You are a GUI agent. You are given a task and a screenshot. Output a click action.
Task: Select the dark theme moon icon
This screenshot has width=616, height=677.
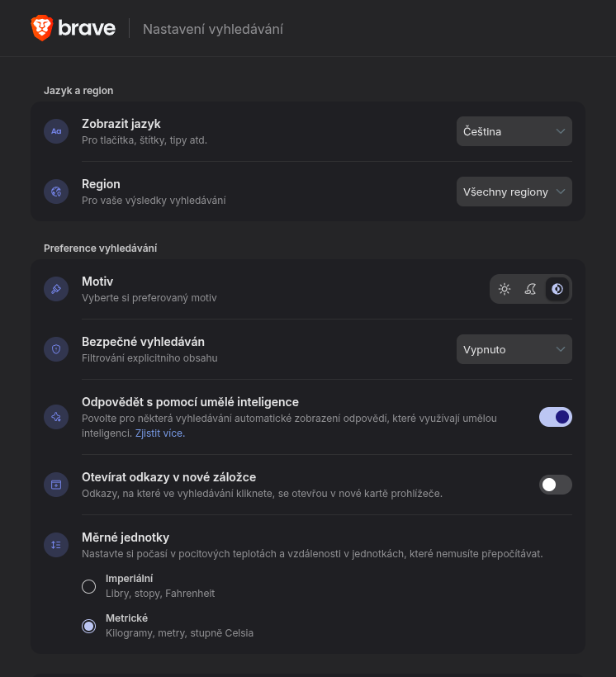[x=531, y=289]
